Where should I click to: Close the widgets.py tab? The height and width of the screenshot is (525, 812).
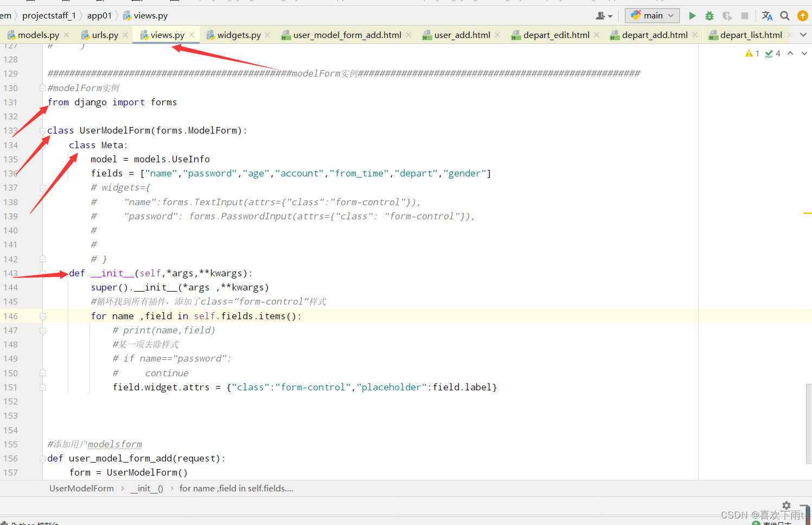click(x=267, y=35)
